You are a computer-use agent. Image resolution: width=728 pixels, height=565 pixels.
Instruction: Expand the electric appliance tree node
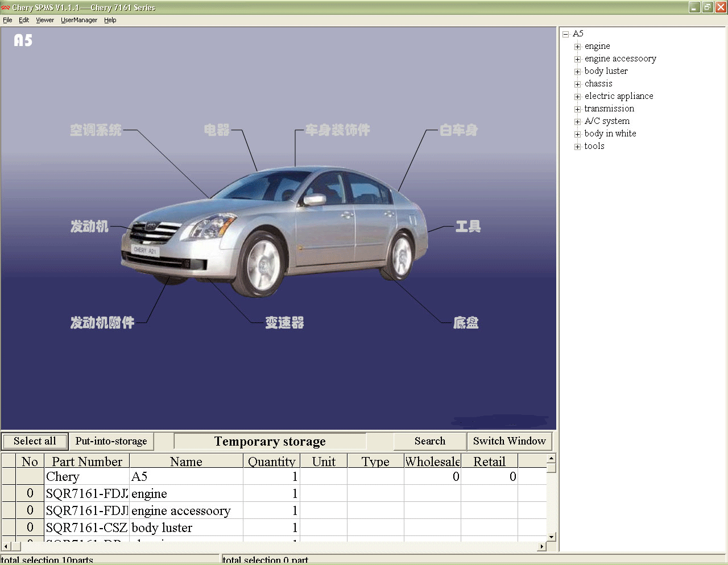click(x=577, y=97)
